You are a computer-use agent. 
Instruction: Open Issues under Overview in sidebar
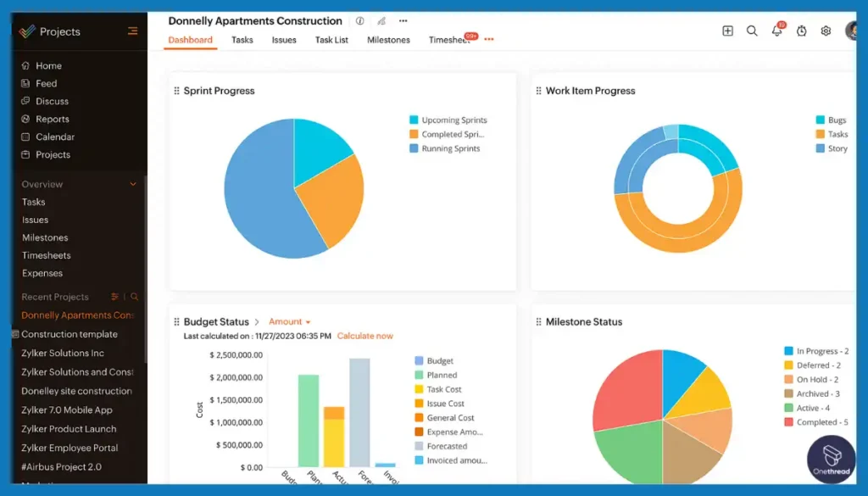tap(35, 220)
